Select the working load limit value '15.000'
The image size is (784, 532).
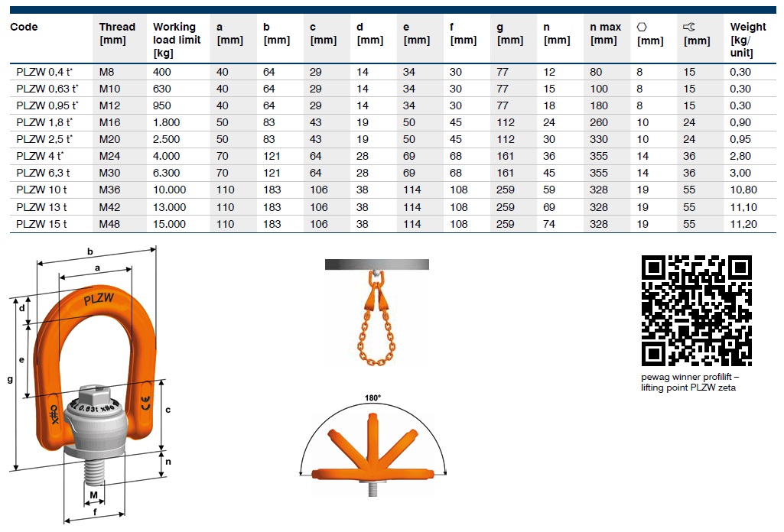coord(170,224)
